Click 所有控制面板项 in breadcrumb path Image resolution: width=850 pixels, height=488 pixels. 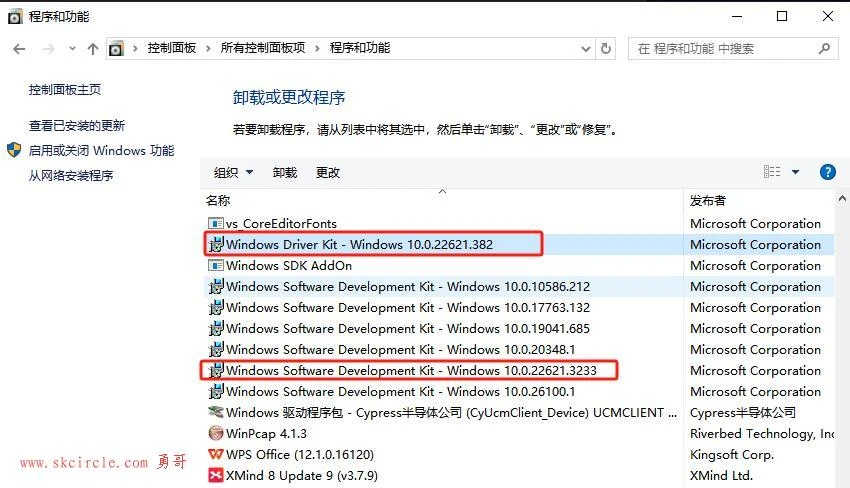pyautogui.click(x=262, y=48)
